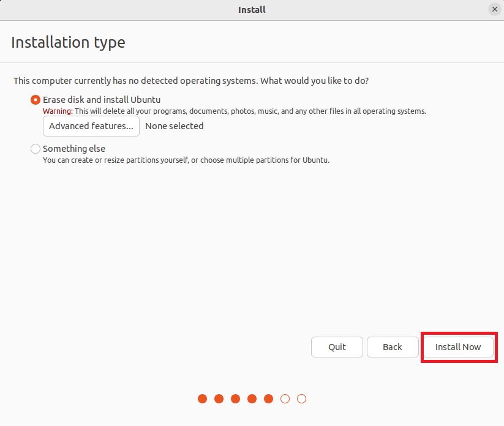Select the Erase disk and install Ubuntu option
This screenshot has width=504, height=426.
[36, 100]
